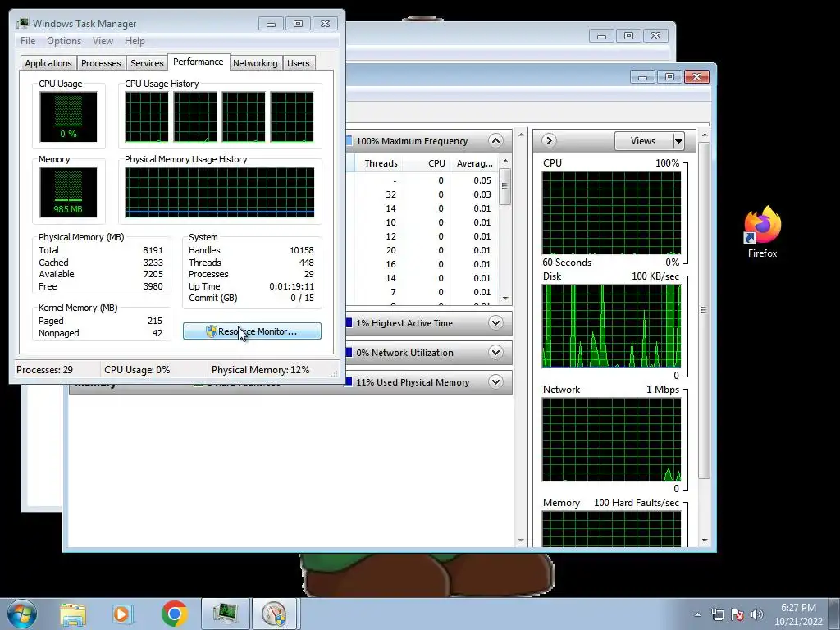The width and height of the screenshot is (840, 630).
Task: Click the Disk activity graph
Action: pos(611,326)
